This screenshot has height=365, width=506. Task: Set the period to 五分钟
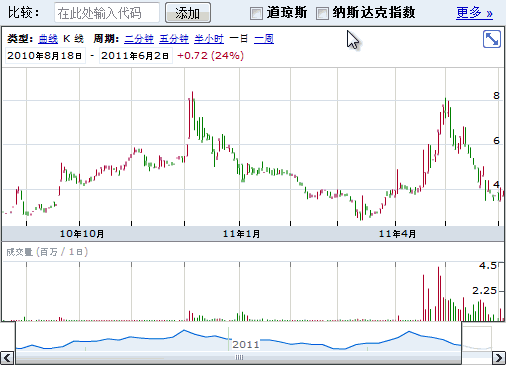point(174,39)
